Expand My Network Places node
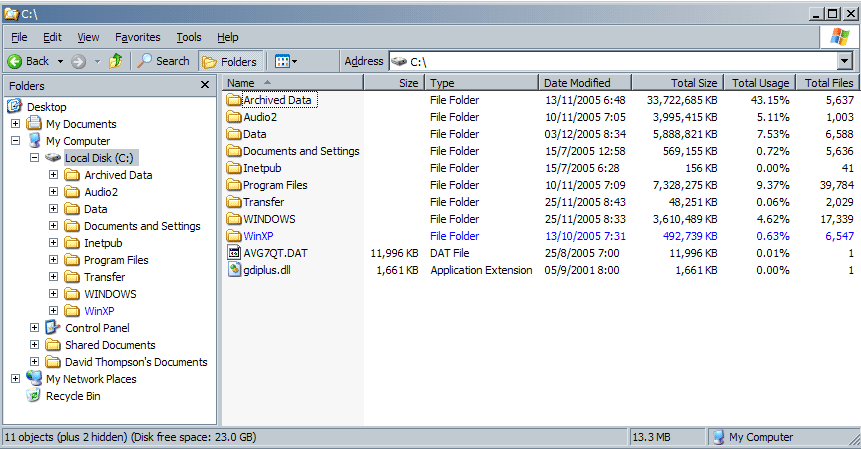Viewport: 861px width, 449px height. point(15,379)
